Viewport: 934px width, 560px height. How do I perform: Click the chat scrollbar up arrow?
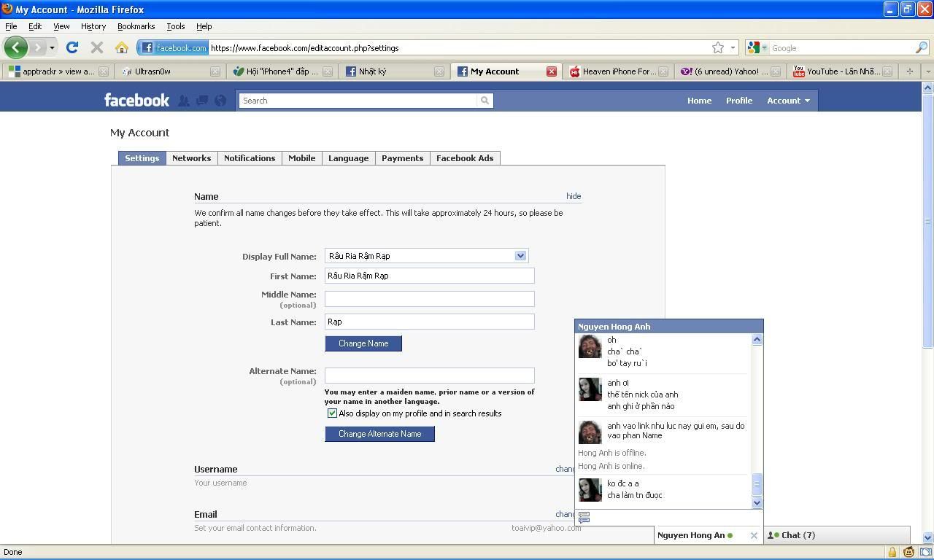tap(757, 339)
